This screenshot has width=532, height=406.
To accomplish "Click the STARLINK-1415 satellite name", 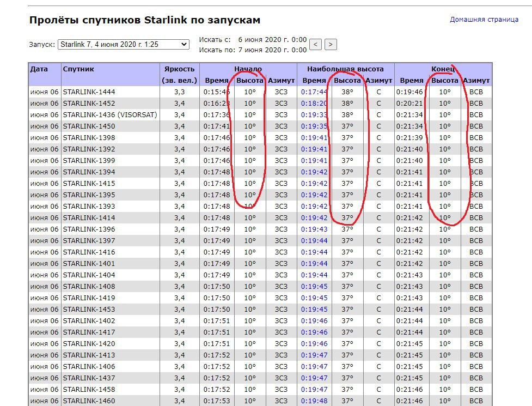I will [x=89, y=183].
